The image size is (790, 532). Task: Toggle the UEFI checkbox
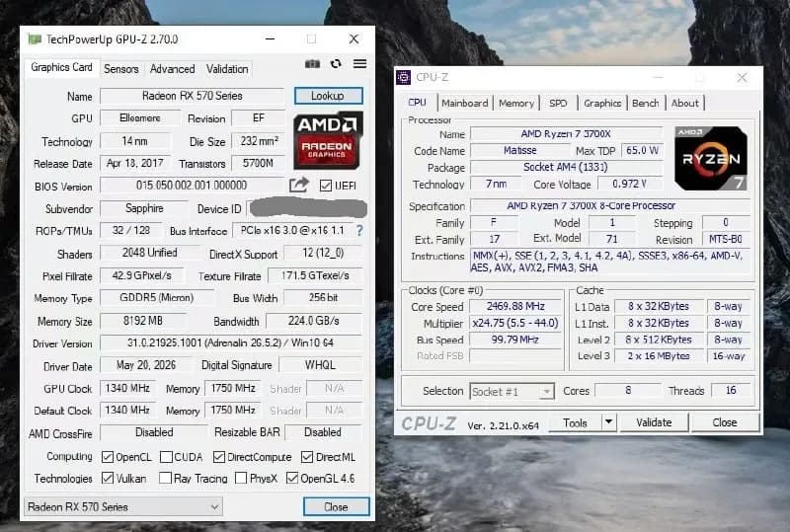click(x=326, y=186)
